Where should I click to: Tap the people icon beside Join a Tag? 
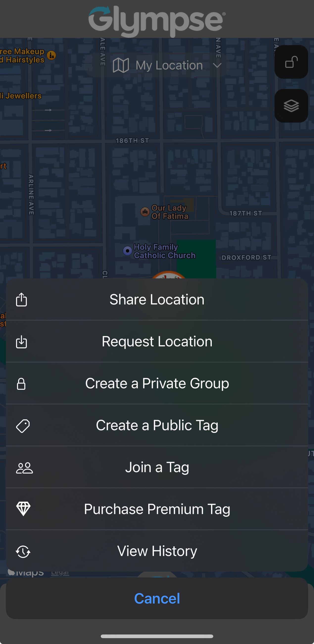coord(24,467)
